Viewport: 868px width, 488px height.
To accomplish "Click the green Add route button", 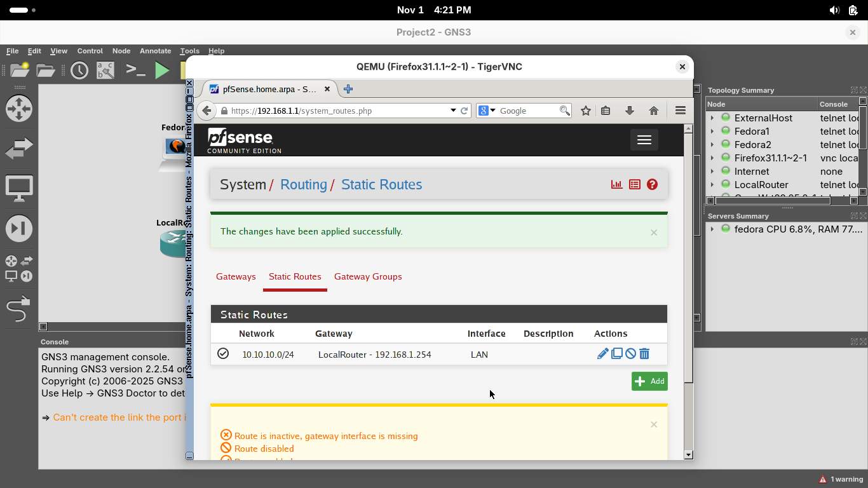I will tap(649, 381).
